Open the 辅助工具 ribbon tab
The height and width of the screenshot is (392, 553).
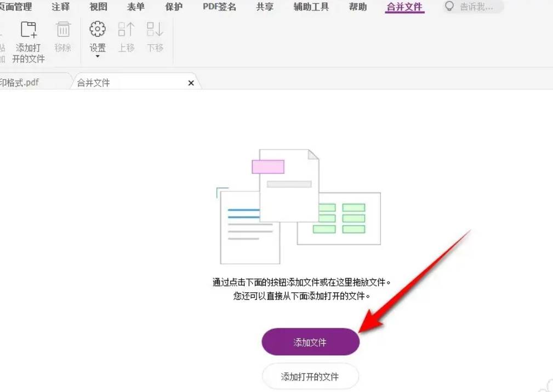point(311,7)
